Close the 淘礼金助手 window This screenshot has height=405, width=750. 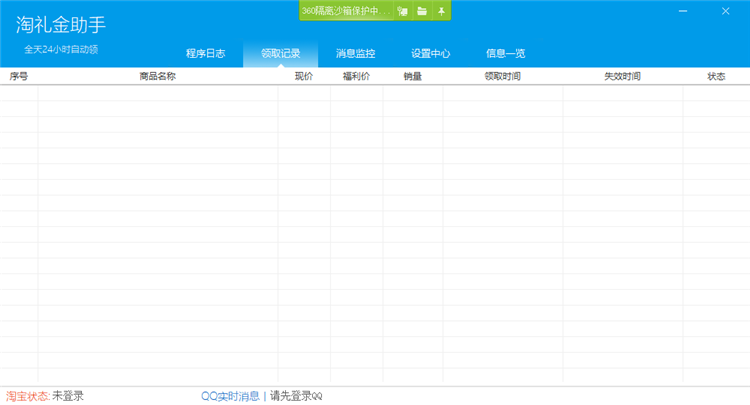point(725,11)
